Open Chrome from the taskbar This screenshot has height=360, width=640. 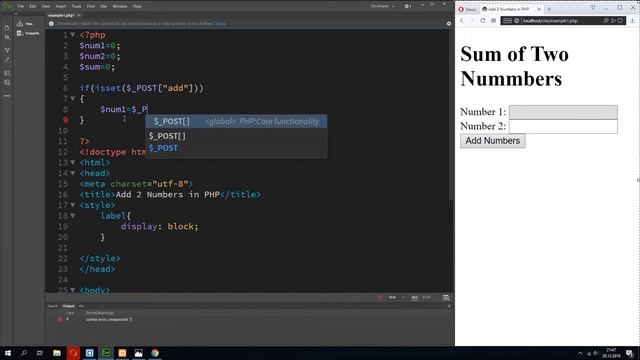(155, 353)
